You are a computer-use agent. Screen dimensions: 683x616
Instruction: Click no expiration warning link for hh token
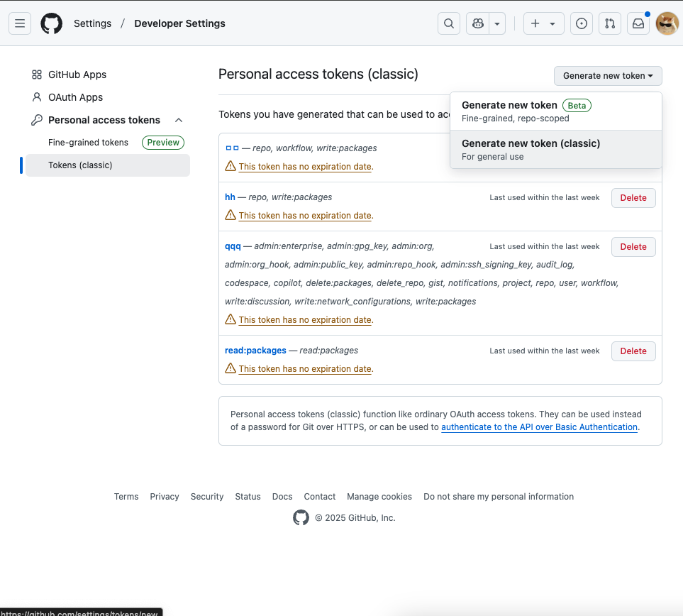coord(306,215)
